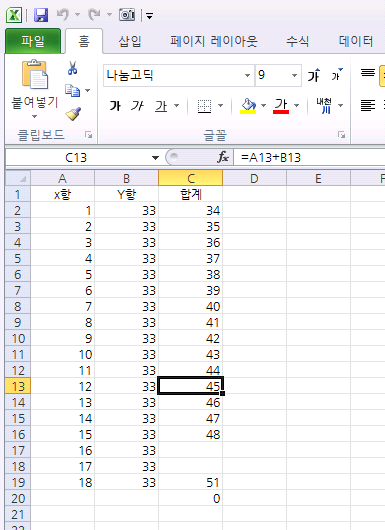This screenshot has height=530, width=385.
Task: Open the borders dropdown arrow
Action: click(x=220, y=106)
